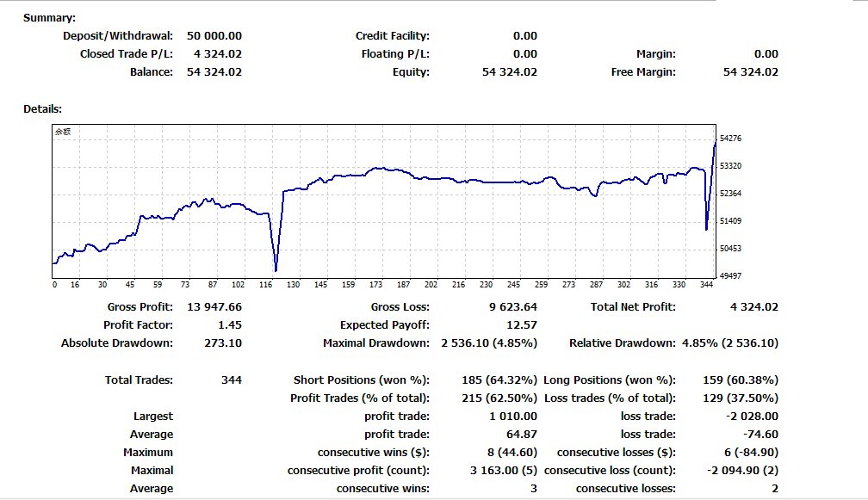Click the average loss trade value "-74.60"
The image size is (868, 500).
[760, 435]
